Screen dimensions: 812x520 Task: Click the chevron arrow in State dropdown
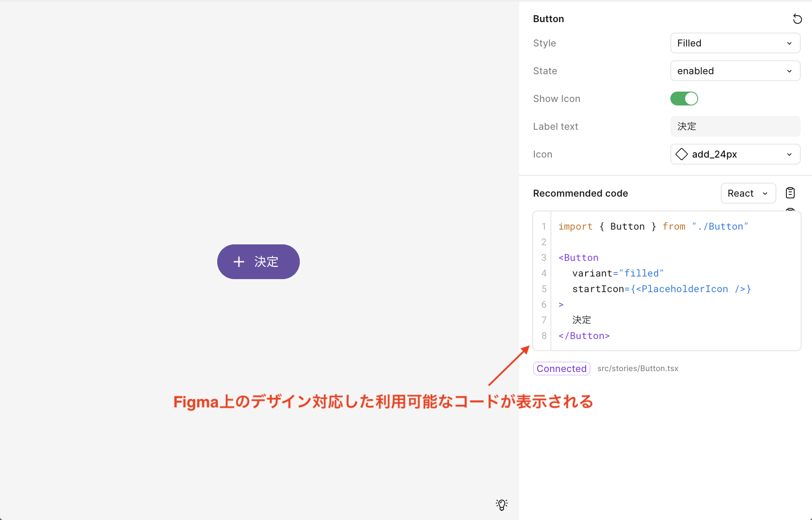(x=789, y=71)
